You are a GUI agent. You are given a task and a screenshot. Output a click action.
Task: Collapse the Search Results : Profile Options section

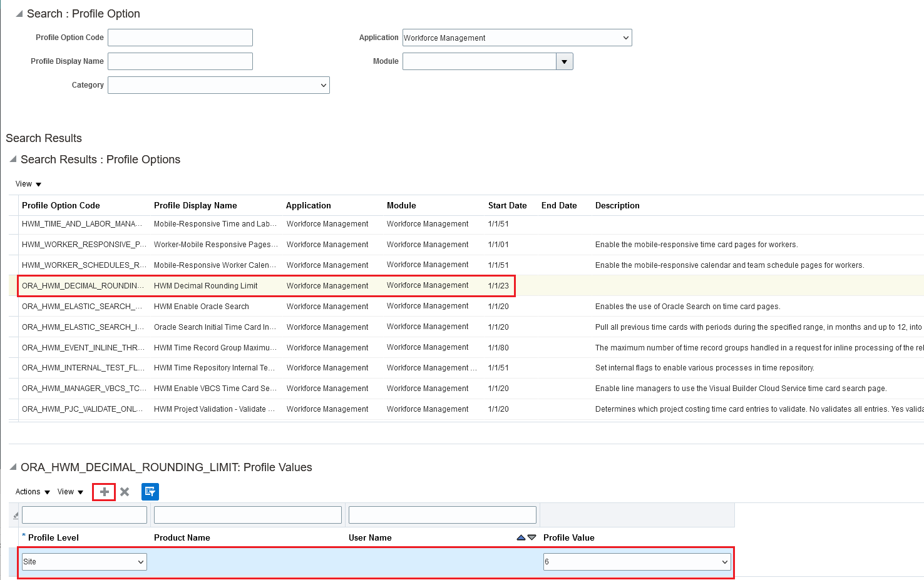click(13, 159)
